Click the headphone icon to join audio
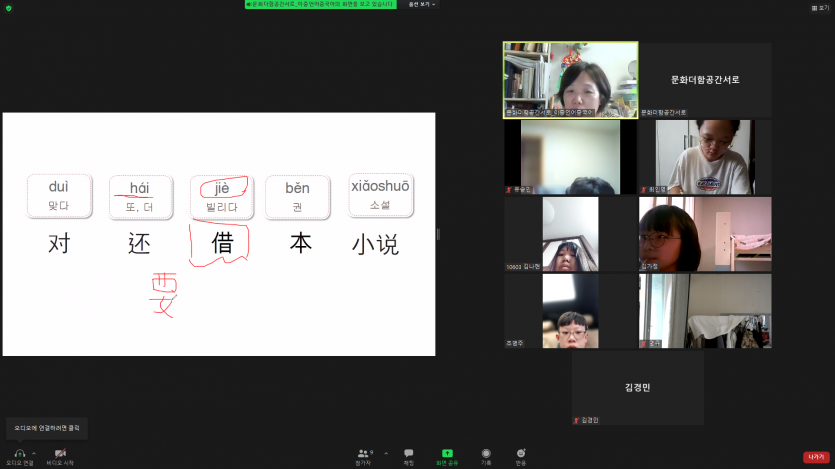This screenshot has width=835, height=469. (20, 453)
